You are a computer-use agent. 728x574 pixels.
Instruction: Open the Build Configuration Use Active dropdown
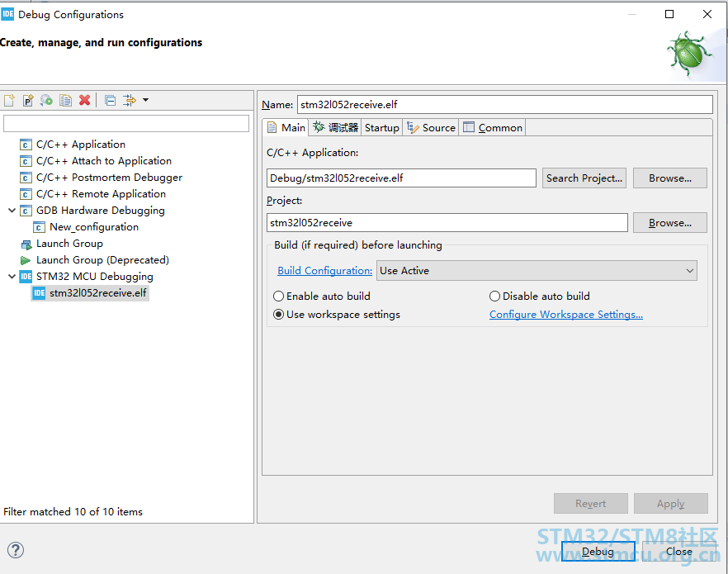click(537, 271)
